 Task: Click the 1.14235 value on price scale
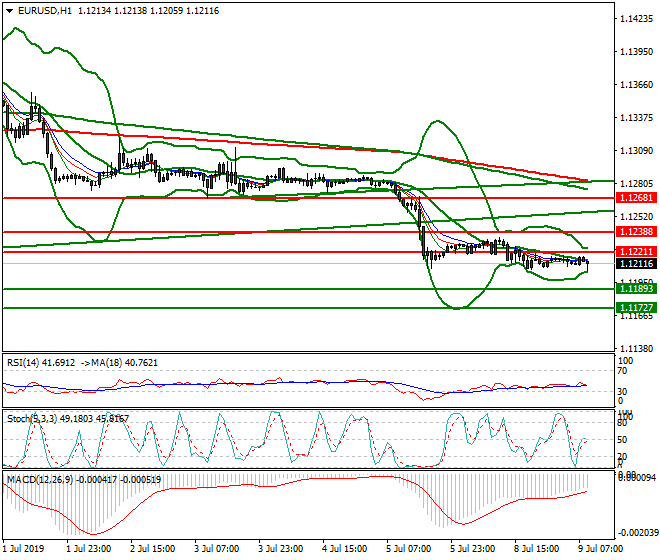click(x=636, y=19)
